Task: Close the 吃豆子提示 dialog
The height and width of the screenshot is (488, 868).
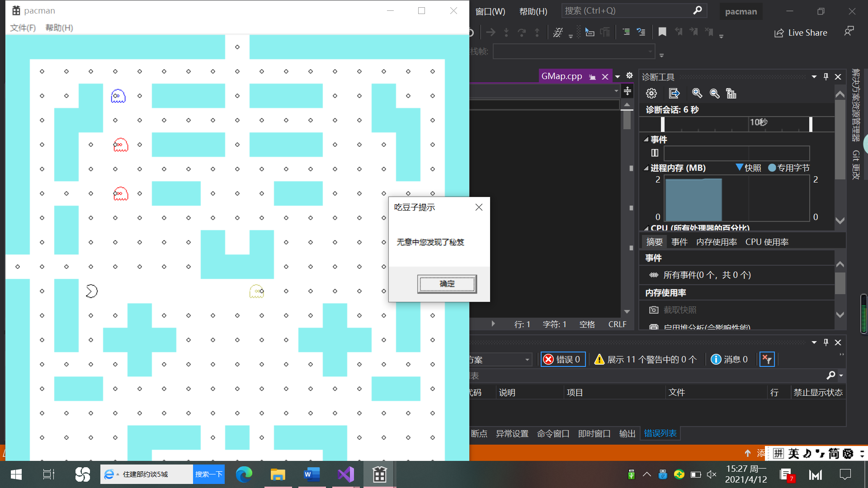Action: point(479,207)
